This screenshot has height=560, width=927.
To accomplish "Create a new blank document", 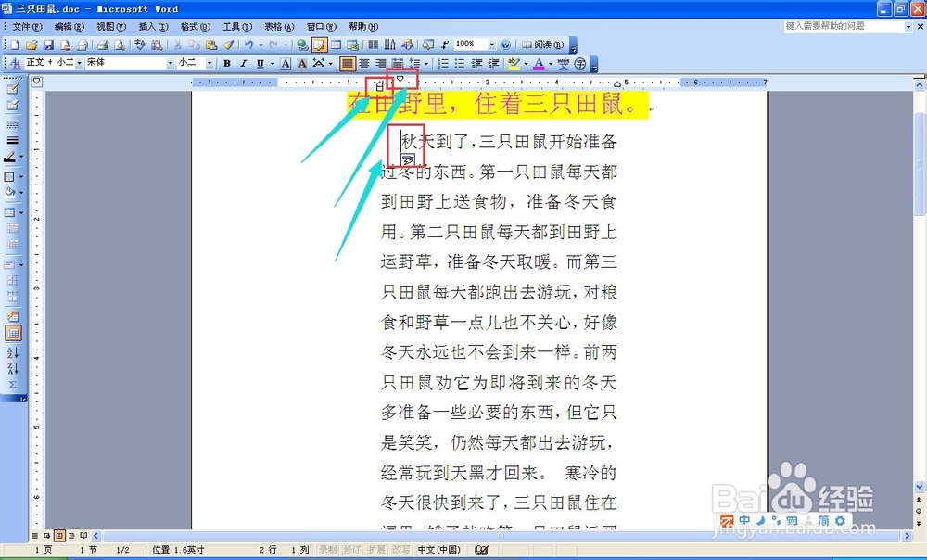I will click(x=15, y=45).
